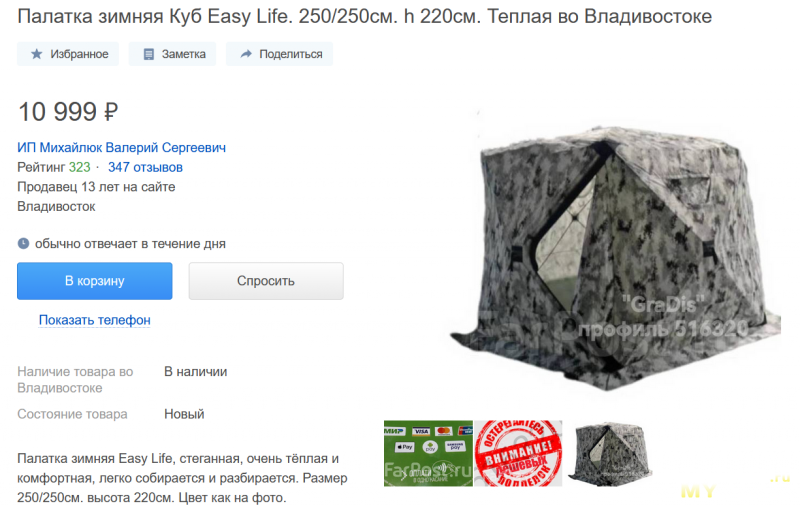Screen dimensions: 800x508
Task: Click the item description paragraph text
Action: point(182,478)
